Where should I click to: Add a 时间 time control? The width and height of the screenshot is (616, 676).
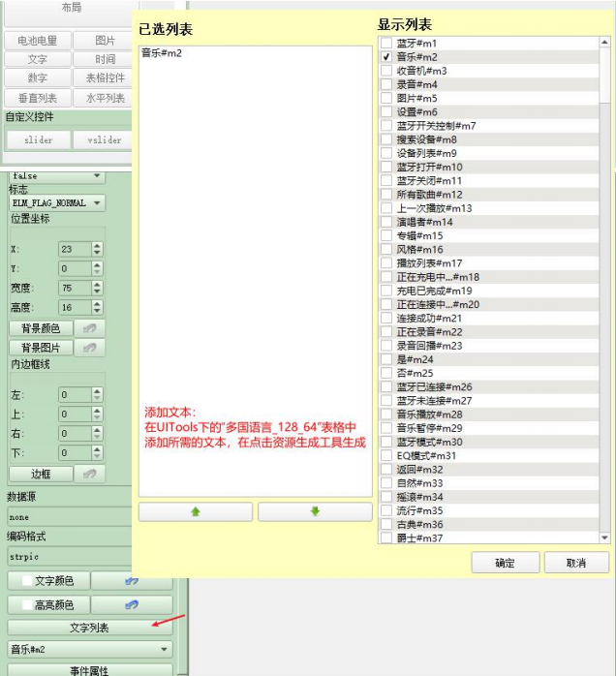coord(104,59)
